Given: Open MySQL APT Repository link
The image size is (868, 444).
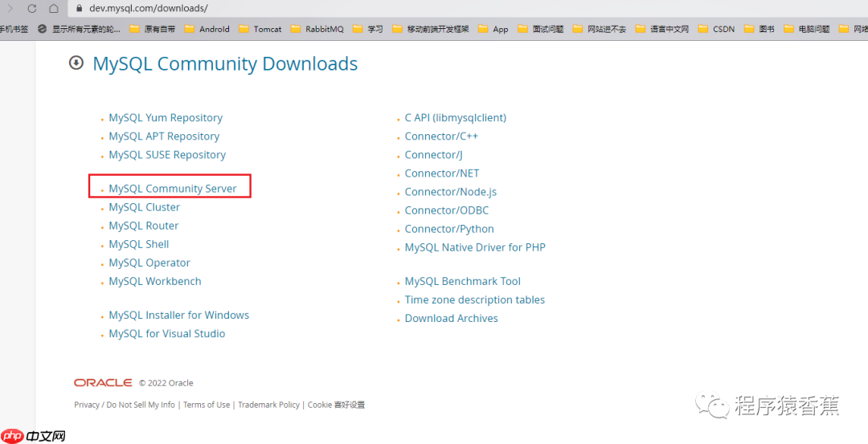Looking at the screenshot, I should (x=164, y=136).
